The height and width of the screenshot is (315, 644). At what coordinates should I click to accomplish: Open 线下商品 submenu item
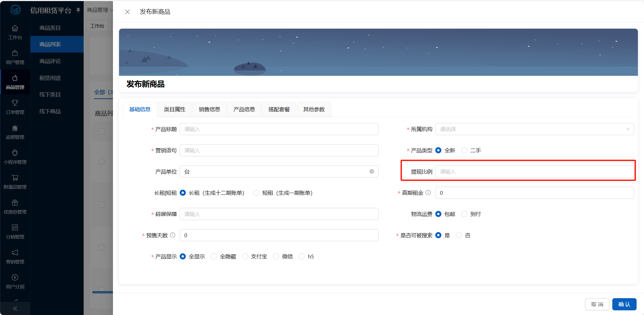[57, 111]
